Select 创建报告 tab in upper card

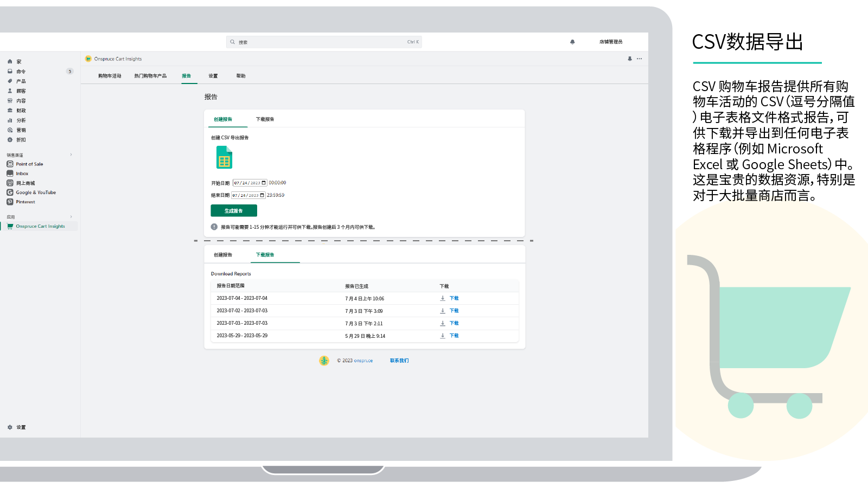click(x=223, y=119)
